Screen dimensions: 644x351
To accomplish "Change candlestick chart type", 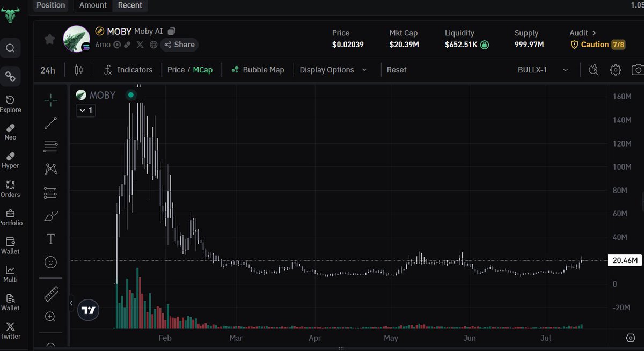I will coord(79,70).
